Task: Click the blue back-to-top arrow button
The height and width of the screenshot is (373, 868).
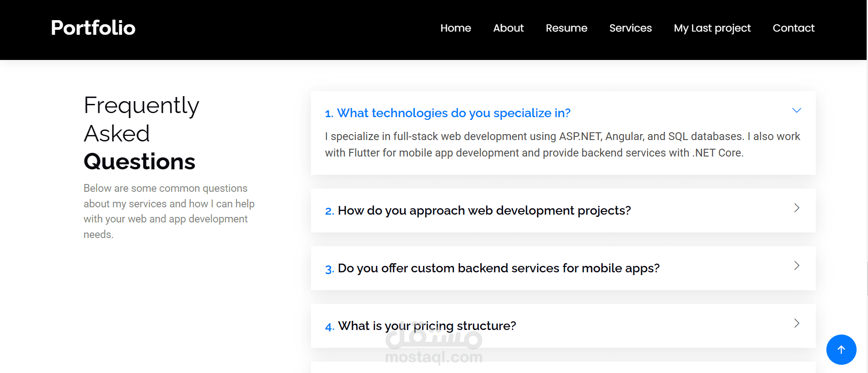Action: [x=841, y=350]
